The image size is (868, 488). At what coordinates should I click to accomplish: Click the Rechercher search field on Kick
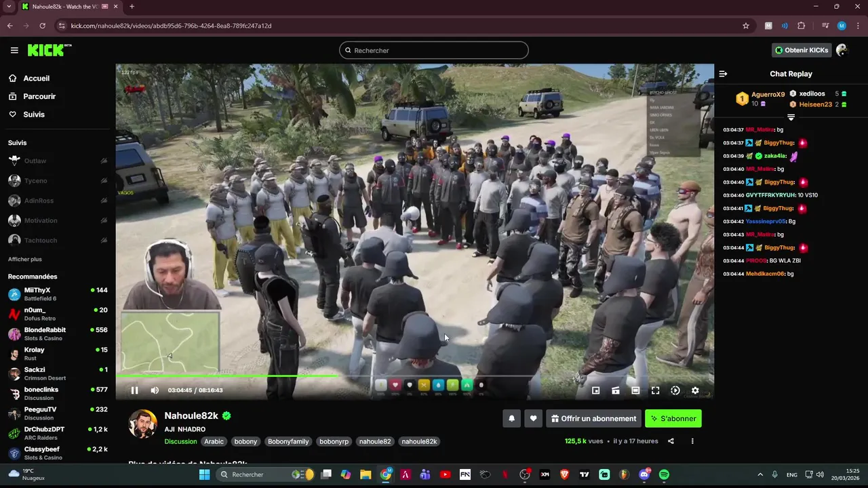click(x=434, y=50)
